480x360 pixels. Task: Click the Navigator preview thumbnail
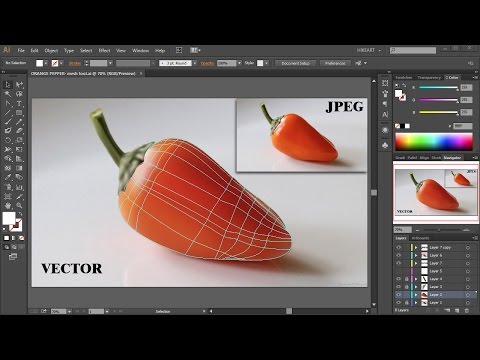[436, 192]
